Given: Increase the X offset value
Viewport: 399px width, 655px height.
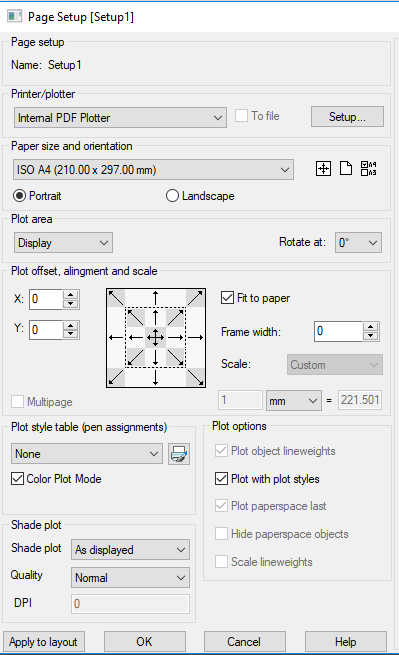Looking at the screenshot, I should (71, 294).
